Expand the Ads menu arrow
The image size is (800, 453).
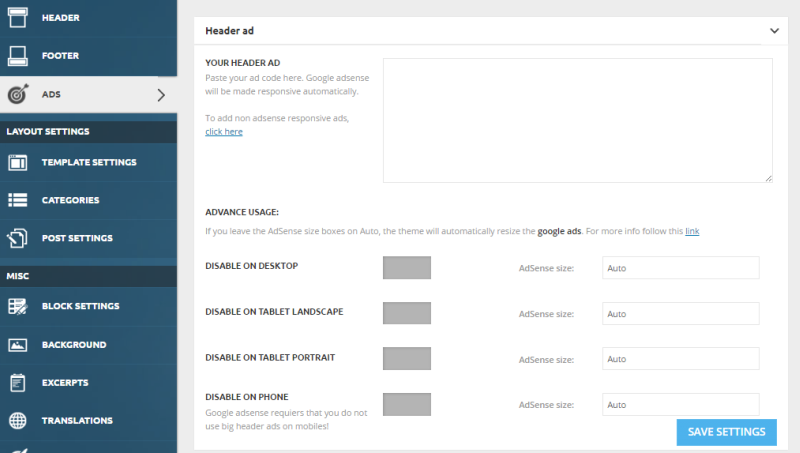click(161, 95)
